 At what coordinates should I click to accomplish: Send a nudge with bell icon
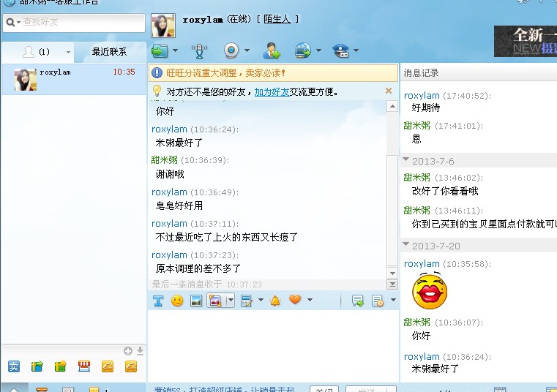(275, 301)
